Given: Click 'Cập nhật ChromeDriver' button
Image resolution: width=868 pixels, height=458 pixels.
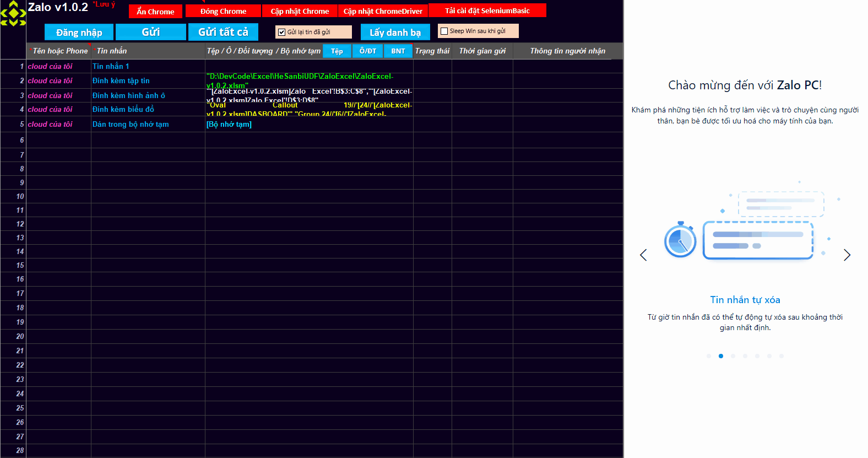Looking at the screenshot, I should point(383,12).
